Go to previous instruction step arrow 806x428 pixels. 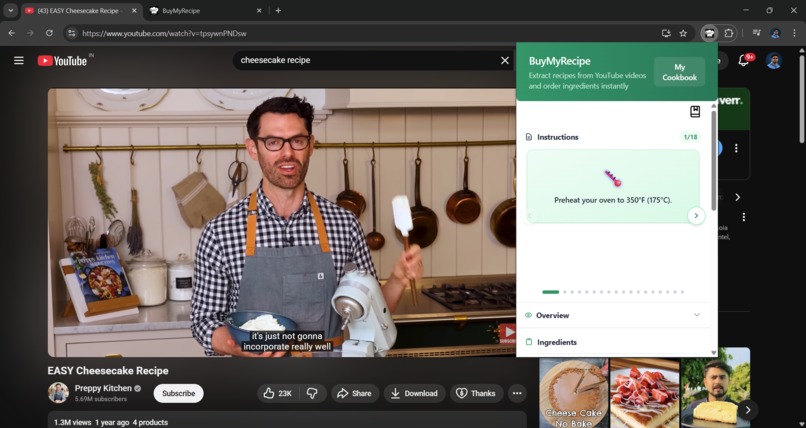pos(530,216)
